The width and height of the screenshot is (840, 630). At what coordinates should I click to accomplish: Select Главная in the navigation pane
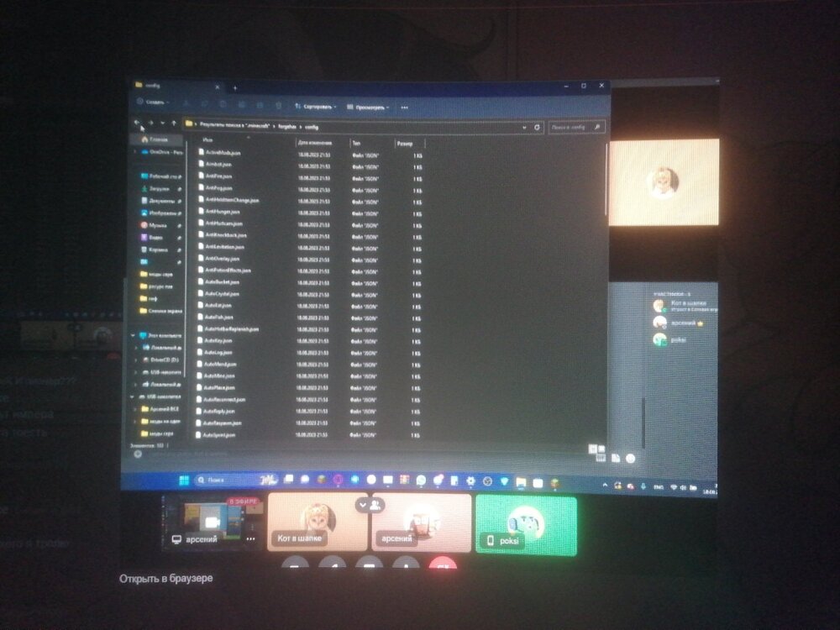pos(155,139)
